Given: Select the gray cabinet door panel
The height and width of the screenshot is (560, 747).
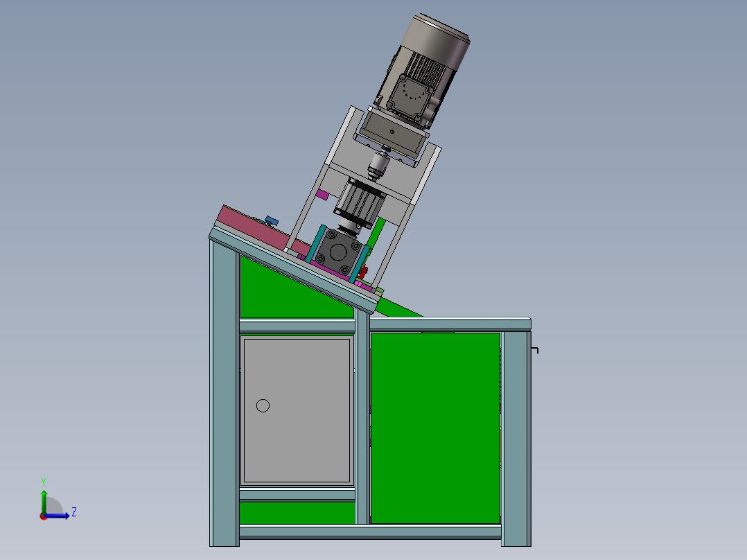Looking at the screenshot, I should 298,409.
